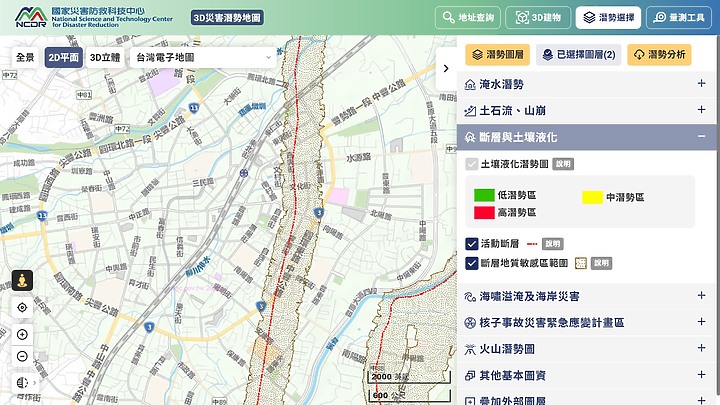Click the 疊加外部圖層 plus-box icon
Screen dimensions: 720x405
click(x=470, y=401)
